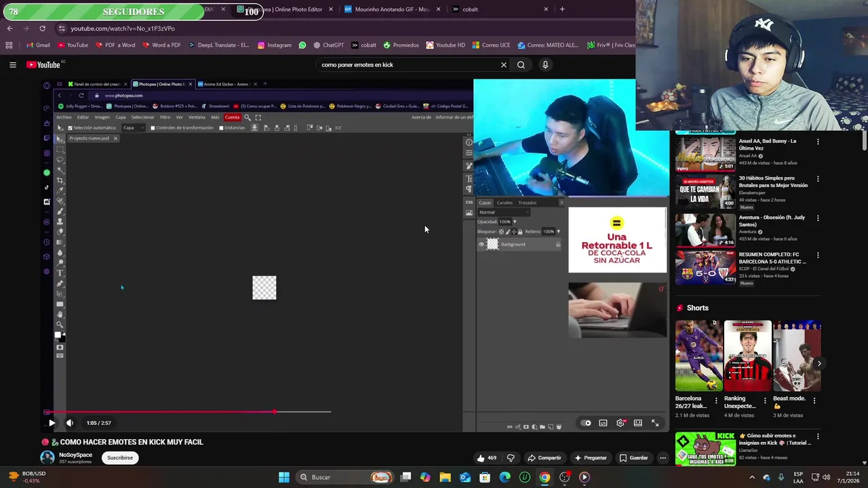Enter fullscreen on the YouTube player
Viewport: 868px width, 488px height.
pos(655,423)
